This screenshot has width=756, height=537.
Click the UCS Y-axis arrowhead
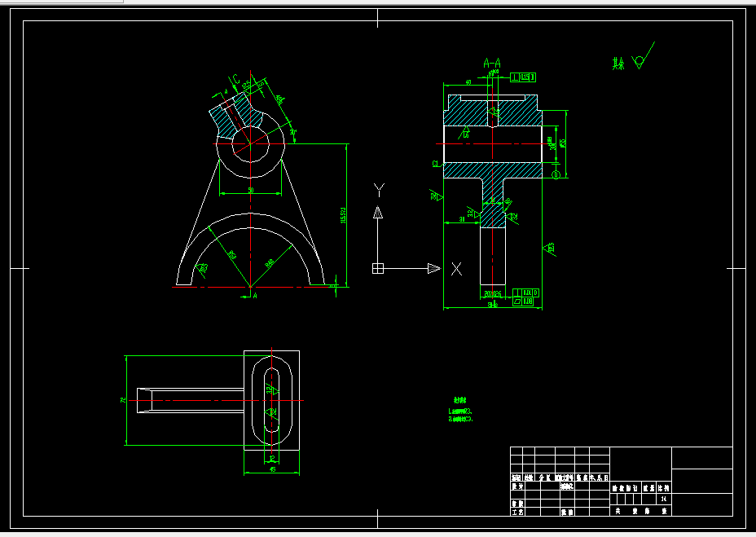pos(378,213)
